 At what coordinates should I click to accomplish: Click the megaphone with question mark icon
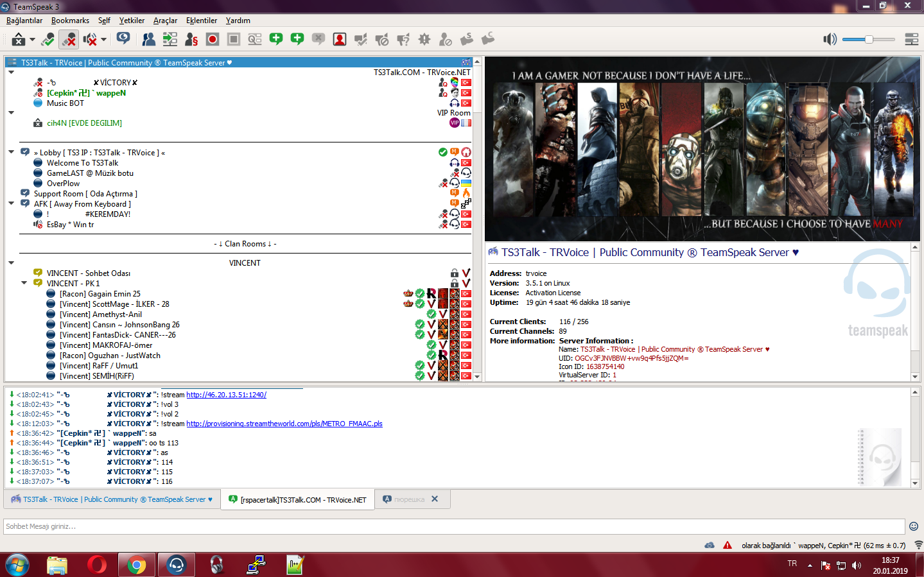tap(403, 40)
